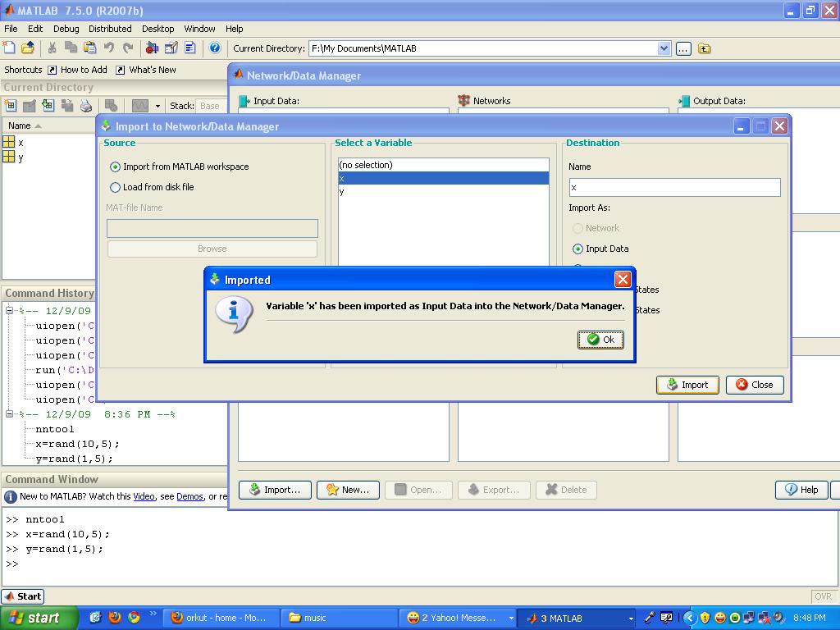Click Close button in import dialog
This screenshot has width=840, height=630.
[x=755, y=385]
